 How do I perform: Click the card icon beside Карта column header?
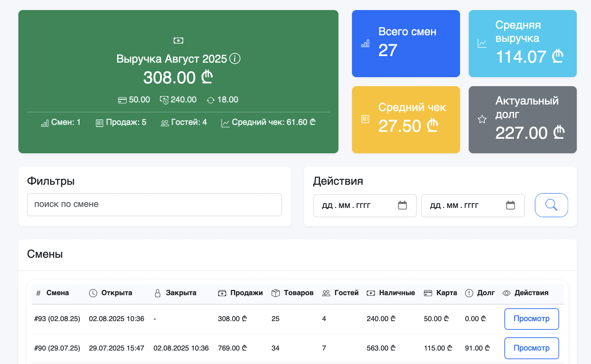coord(427,293)
